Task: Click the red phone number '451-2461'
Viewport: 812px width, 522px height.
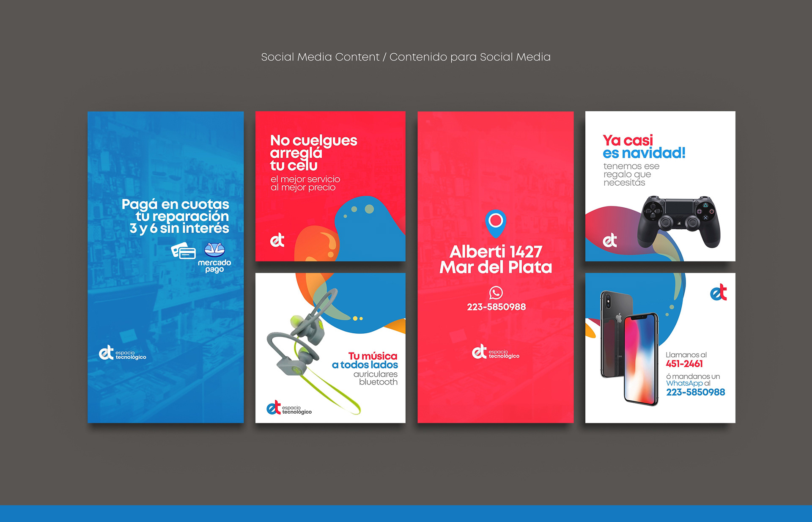Action: point(684,364)
